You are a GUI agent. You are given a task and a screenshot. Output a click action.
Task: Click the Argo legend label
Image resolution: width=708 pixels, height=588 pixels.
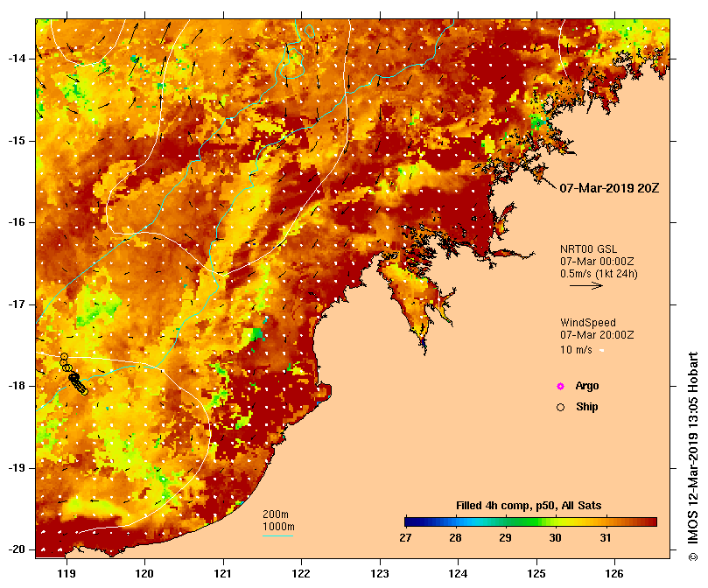click(587, 386)
